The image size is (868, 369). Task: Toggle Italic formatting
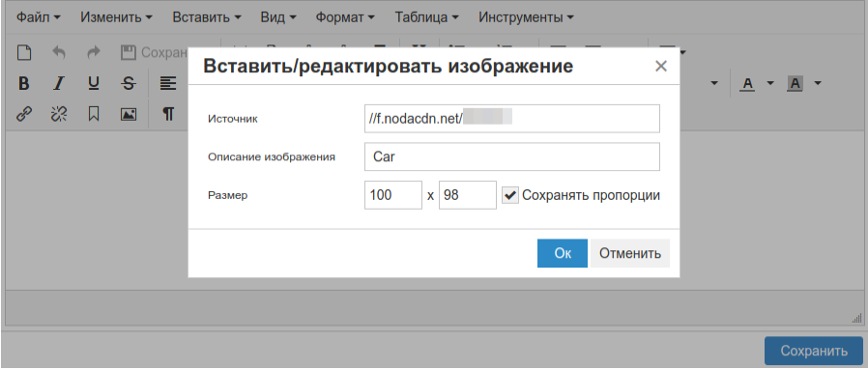[59, 83]
